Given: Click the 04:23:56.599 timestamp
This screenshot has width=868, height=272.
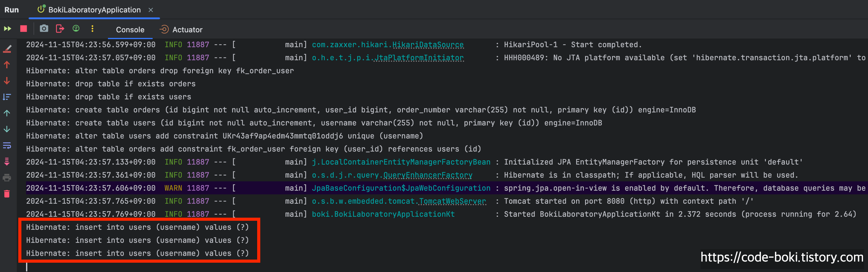Looking at the screenshot, I should tap(91, 45).
